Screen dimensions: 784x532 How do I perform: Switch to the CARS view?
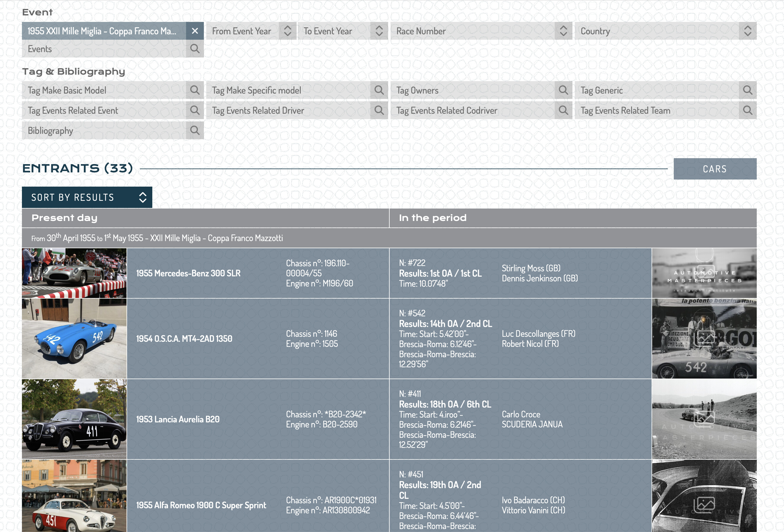coord(714,169)
